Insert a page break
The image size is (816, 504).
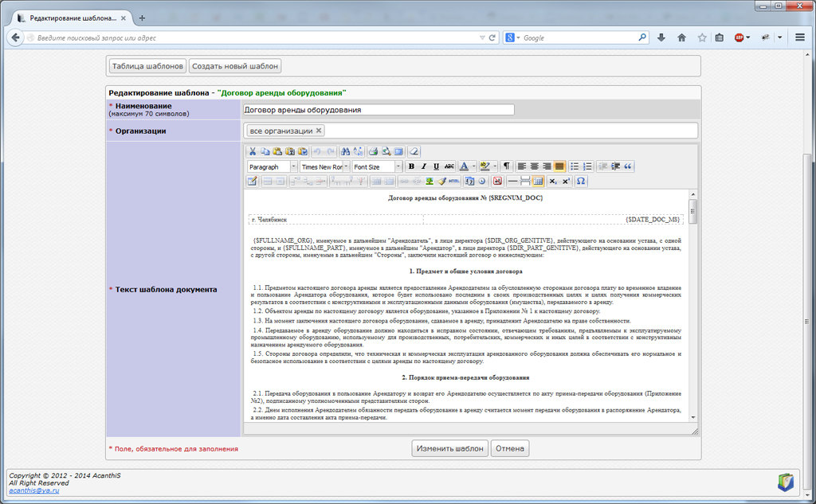525,181
